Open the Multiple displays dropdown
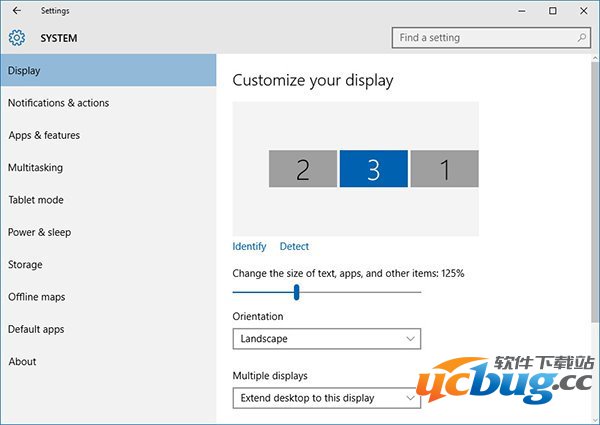 pyautogui.click(x=326, y=398)
